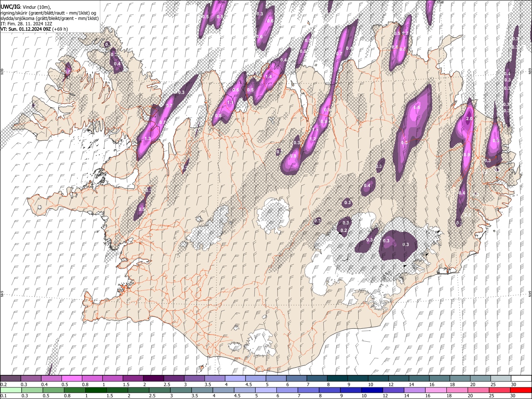This screenshot has height=399, width=532.
Task: Click the 64N latitude label at right edge
Action: 530,293
